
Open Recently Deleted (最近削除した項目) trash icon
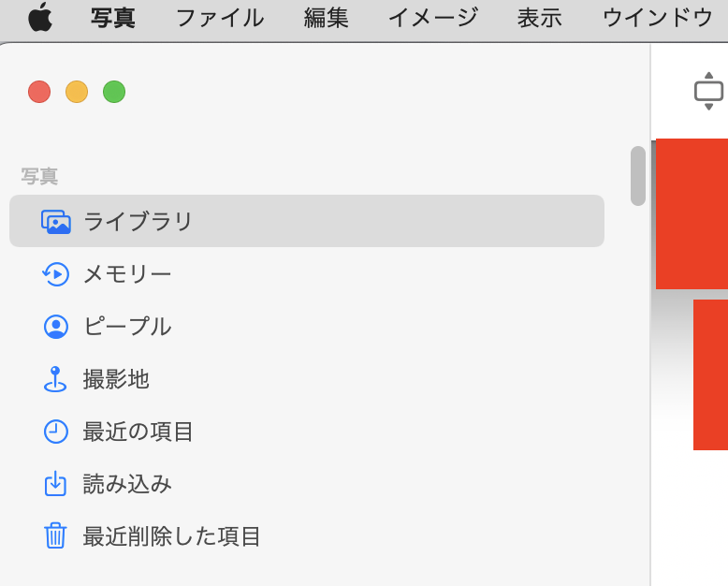tap(56, 536)
